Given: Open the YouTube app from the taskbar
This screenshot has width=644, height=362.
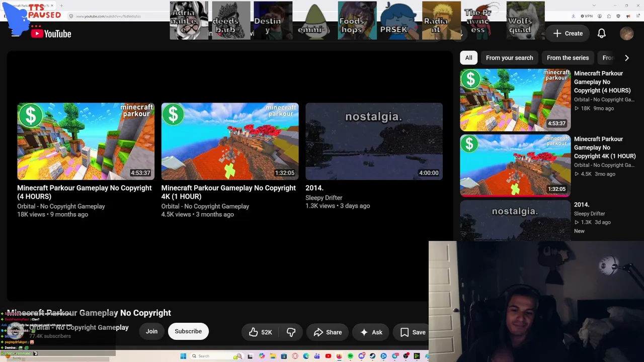Looking at the screenshot, I should point(328,356).
